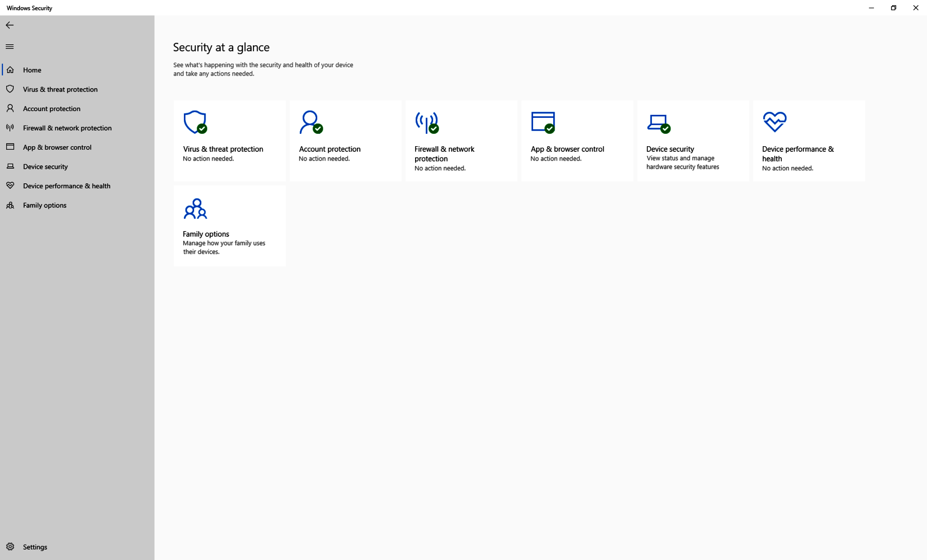The width and height of the screenshot is (927, 560).
Task: Click the Family options people tile icon
Action: [195, 208]
